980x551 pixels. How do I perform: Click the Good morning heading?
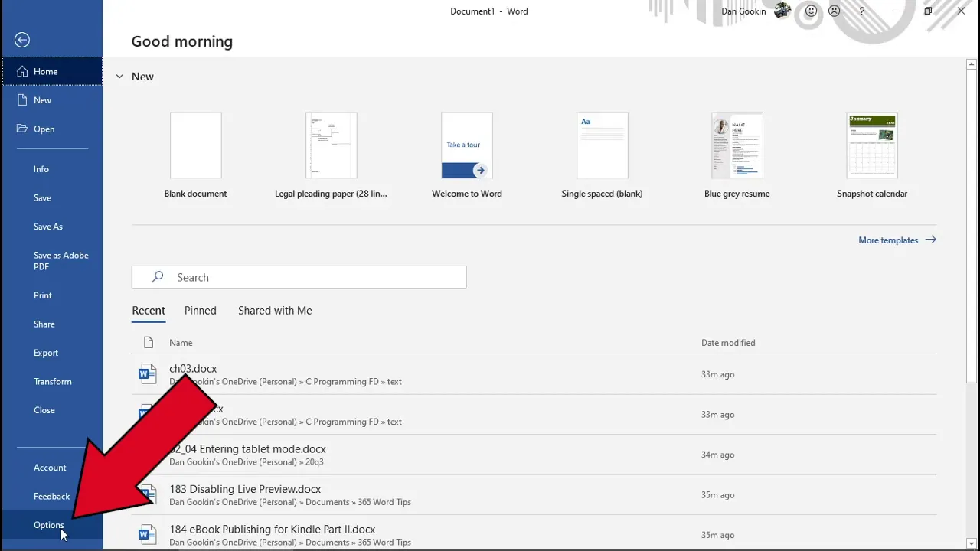(x=182, y=41)
